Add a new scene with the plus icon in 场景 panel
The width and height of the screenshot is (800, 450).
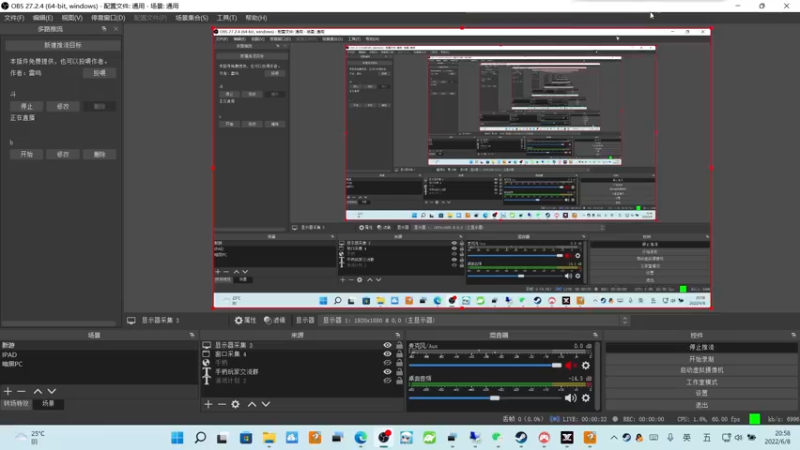(x=8, y=391)
